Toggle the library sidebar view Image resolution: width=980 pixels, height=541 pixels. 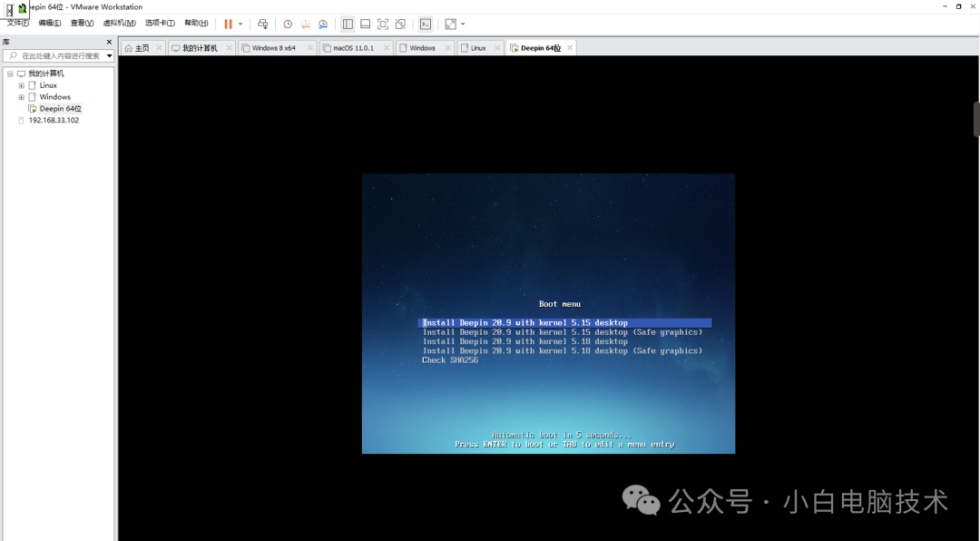click(348, 24)
